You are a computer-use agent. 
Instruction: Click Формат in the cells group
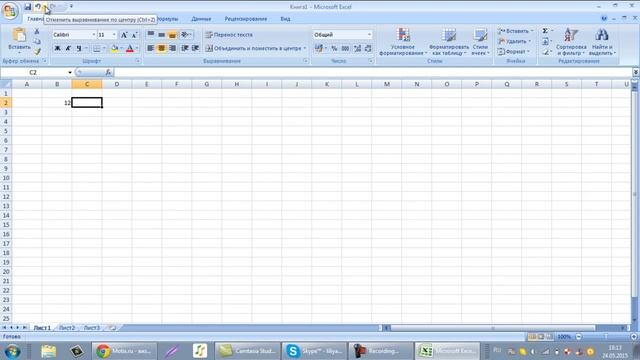tap(513, 52)
